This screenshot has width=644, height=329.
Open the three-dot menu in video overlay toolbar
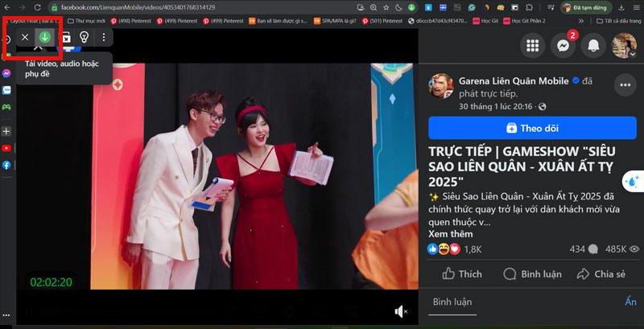104,37
